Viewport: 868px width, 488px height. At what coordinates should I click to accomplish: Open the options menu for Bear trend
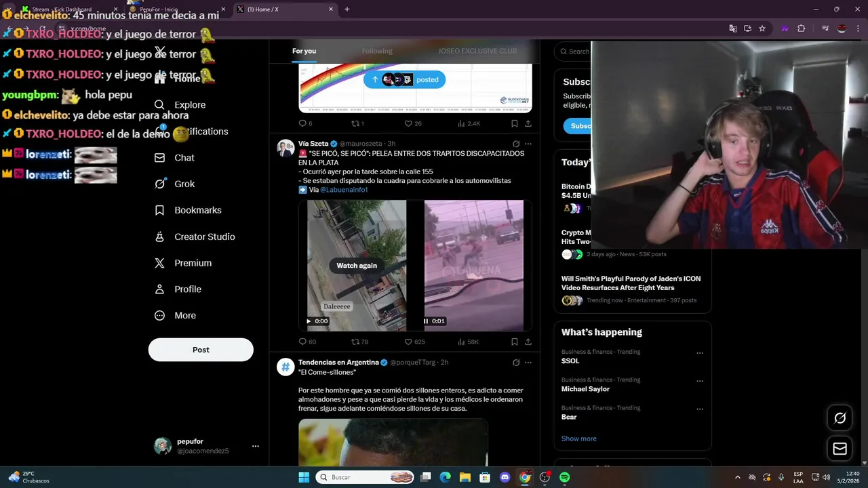click(x=700, y=409)
